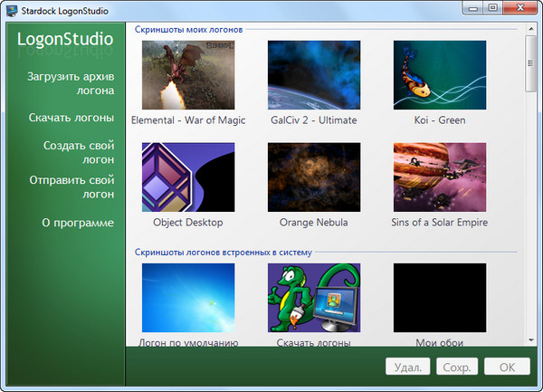Open Загрузить архив логона in sidebar
The width and height of the screenshot is (543, 392).
pos(71,83)
